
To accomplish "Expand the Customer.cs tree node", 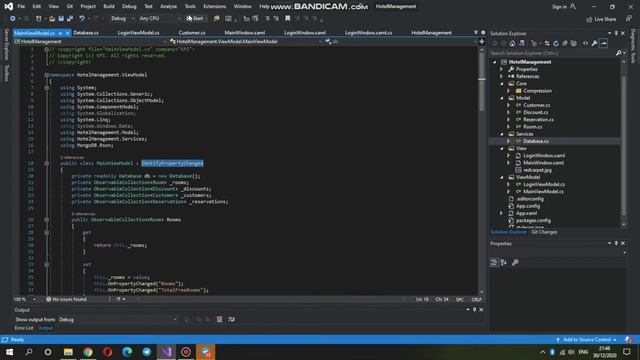I will [x=509, y=105].
